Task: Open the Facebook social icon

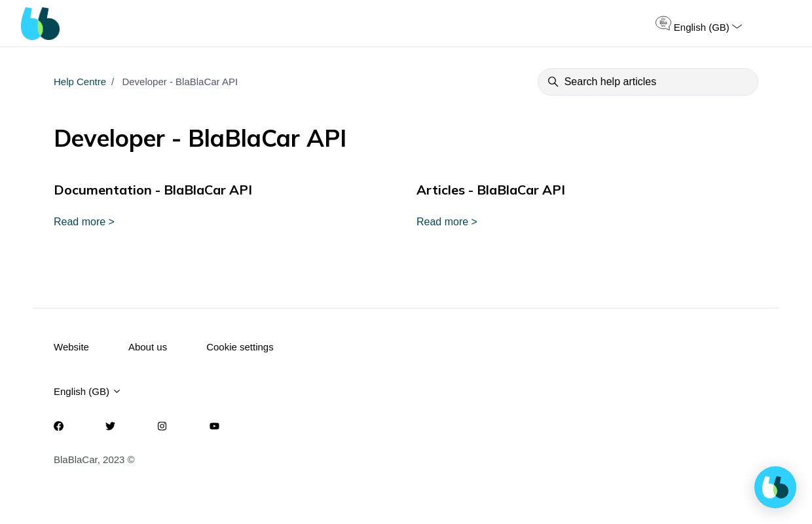Action: pos(59,426)
